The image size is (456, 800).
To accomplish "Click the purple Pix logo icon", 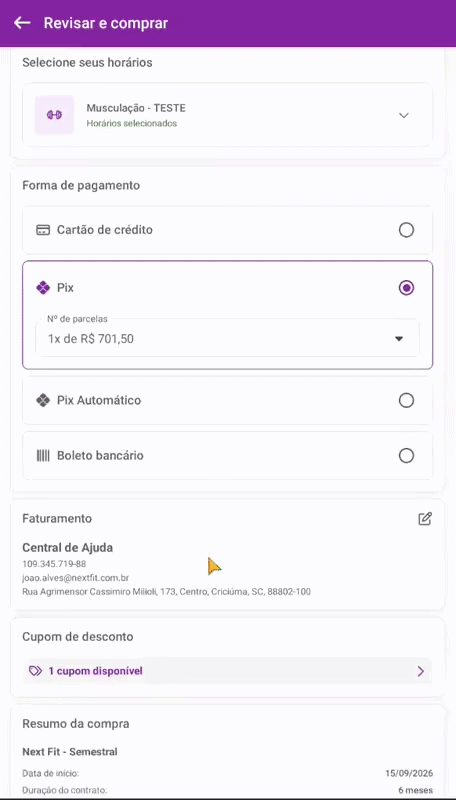I will click(43, 288).
